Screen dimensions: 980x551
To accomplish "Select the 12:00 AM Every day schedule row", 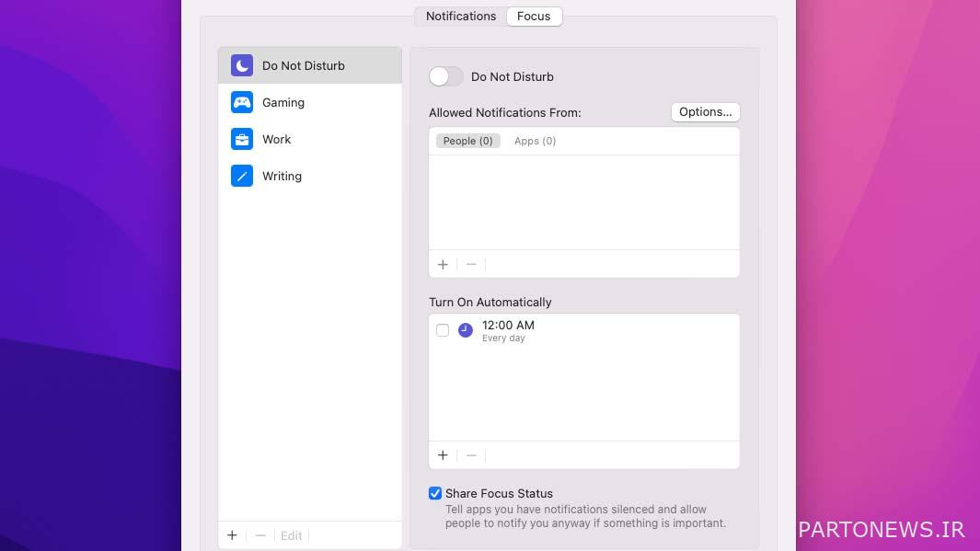I will [x=571, y=330].
